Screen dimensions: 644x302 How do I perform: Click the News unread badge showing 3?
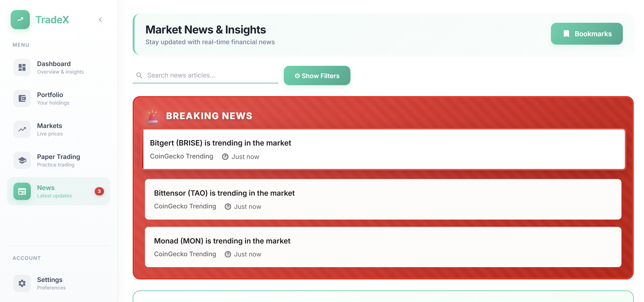[x=99, y=191]
